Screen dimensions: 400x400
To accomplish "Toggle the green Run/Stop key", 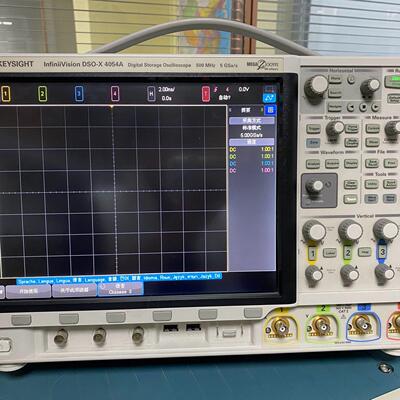I will 392,81.
